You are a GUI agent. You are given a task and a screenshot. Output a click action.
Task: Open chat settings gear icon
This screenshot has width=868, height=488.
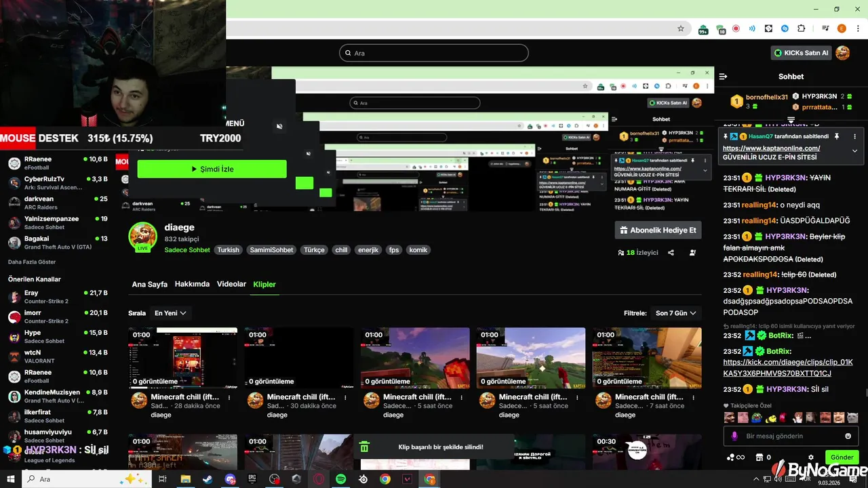tap(811, 457)
